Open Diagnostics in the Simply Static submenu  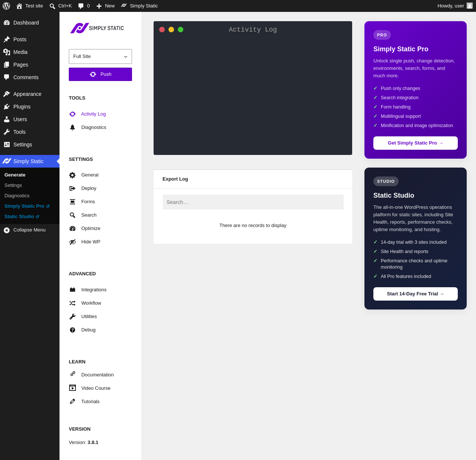pos(17,196)
